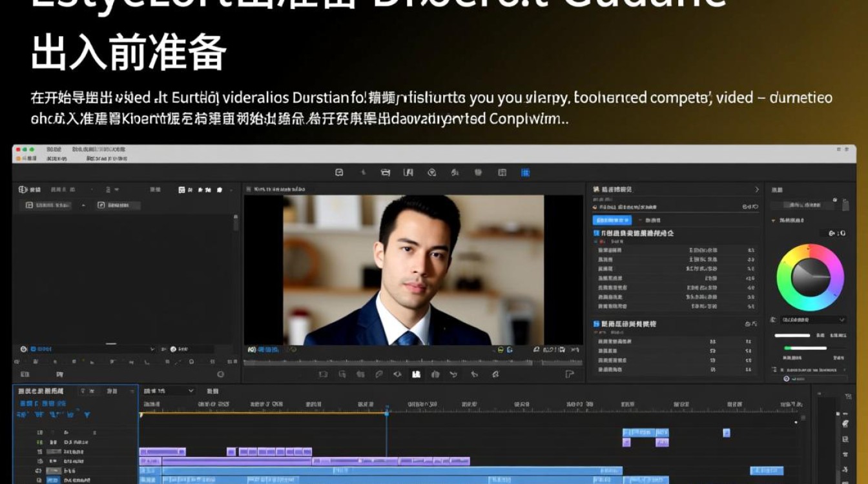Toggle the blue checkbox of the second effects section

[x=596, y=324]
